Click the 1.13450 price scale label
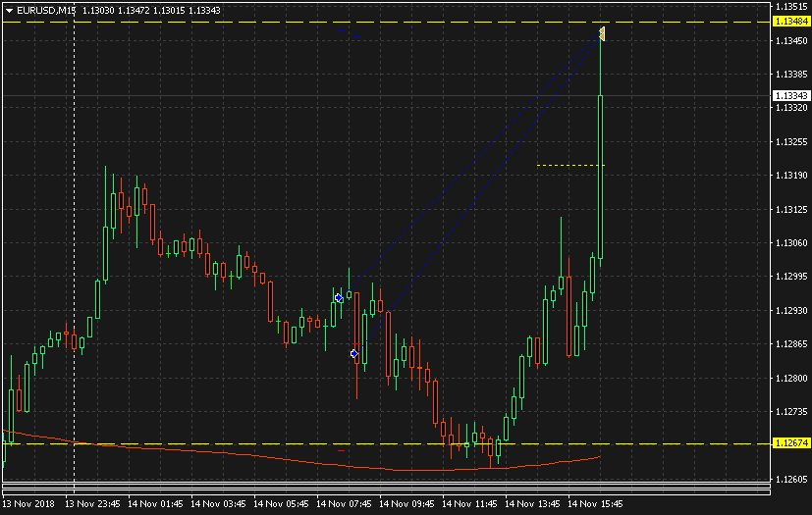812x515 pixels. point(790,40)
